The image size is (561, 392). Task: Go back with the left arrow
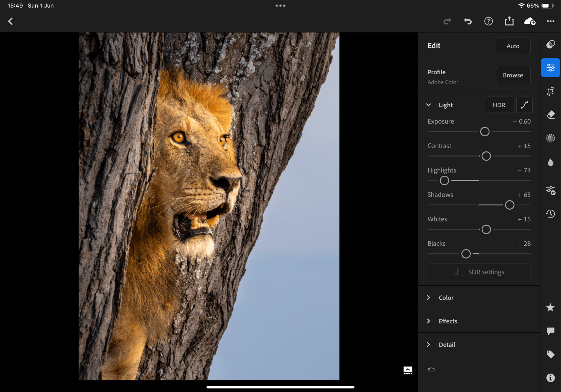[11, 21]
